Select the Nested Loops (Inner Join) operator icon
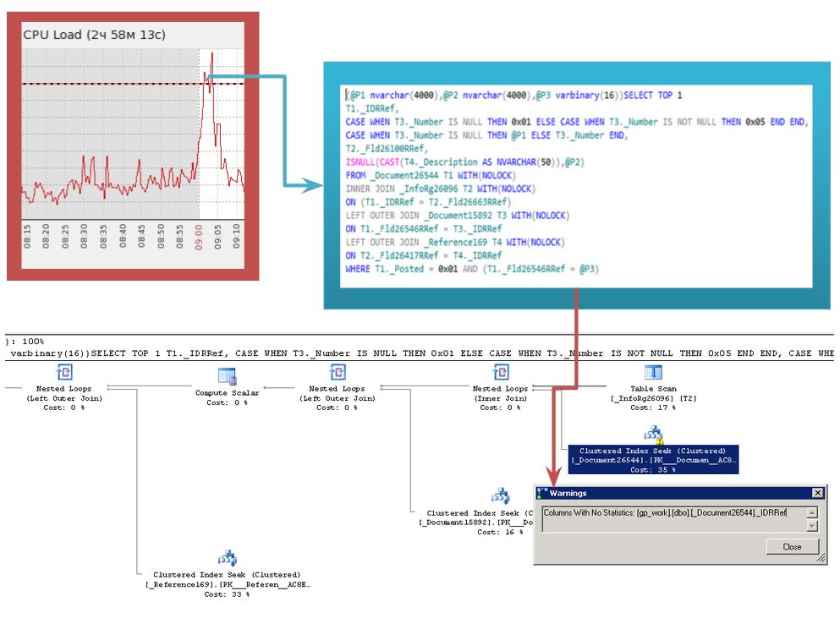 point(501,372)
